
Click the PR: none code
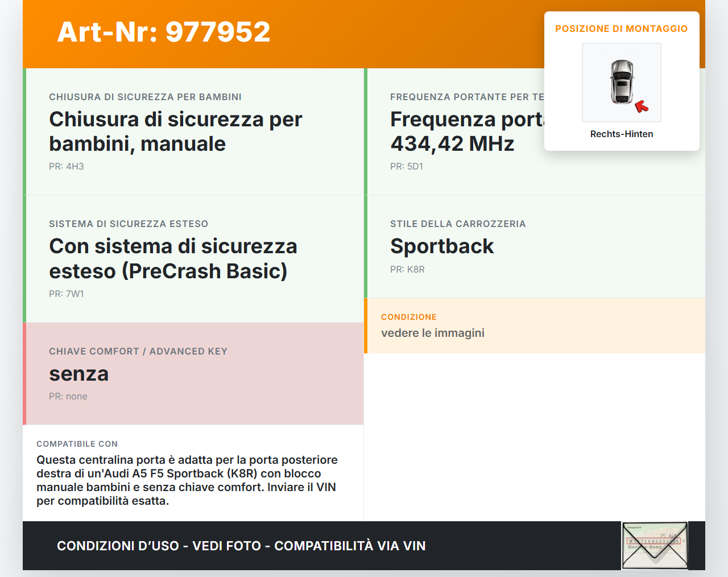point(68,396)
